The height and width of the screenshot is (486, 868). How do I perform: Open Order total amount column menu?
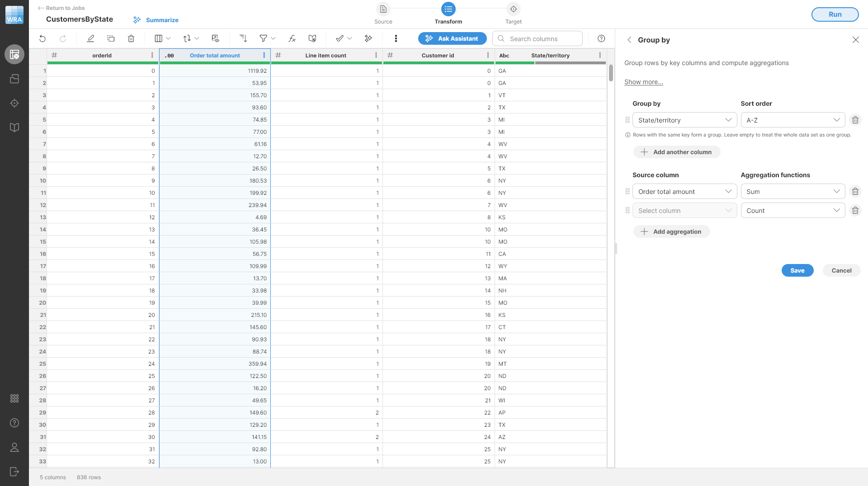coord(264,55)
